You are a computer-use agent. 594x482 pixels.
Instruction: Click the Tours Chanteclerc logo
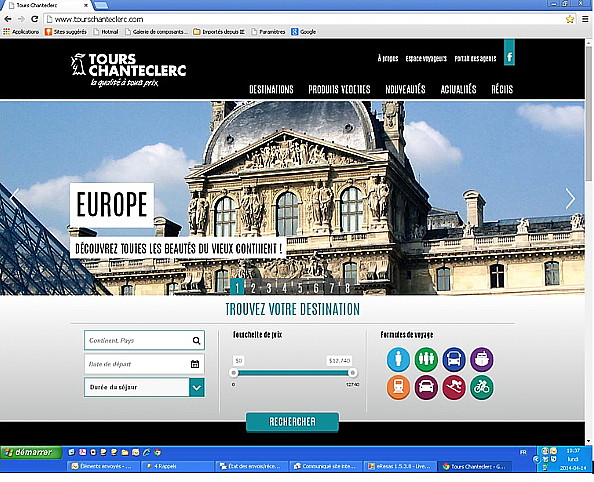click(128, 70)
